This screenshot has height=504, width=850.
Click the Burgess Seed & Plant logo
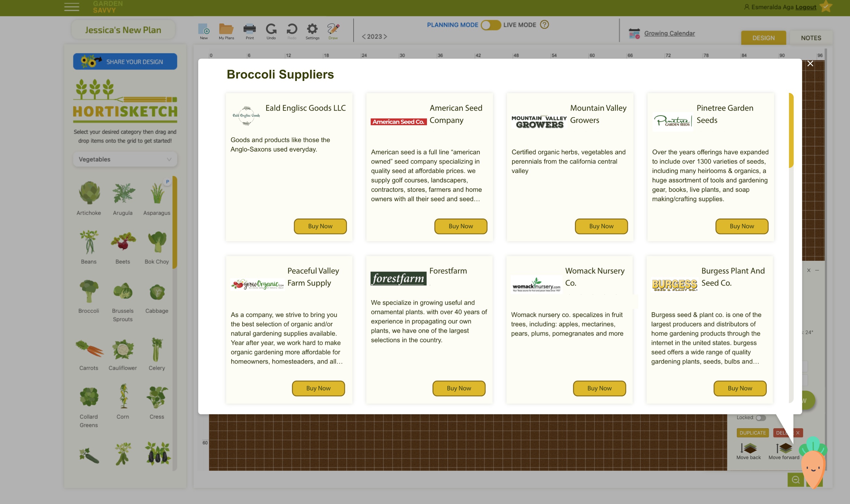point(674,285)
